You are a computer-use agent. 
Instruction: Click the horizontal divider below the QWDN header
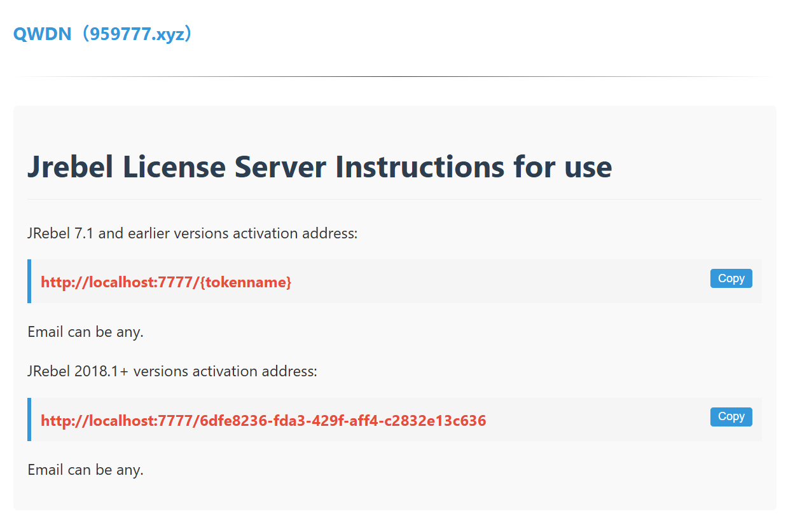[x=394, y=77]
